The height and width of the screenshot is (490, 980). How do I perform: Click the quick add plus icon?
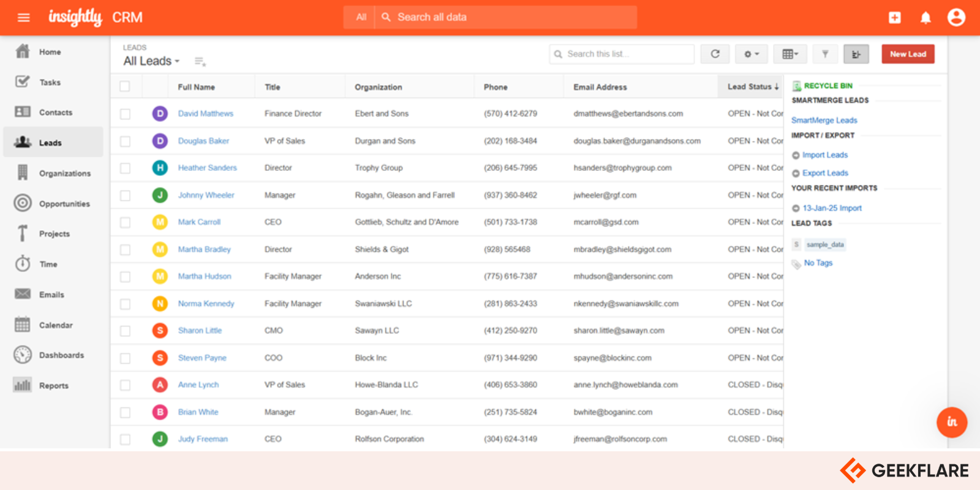click(895, 18)
